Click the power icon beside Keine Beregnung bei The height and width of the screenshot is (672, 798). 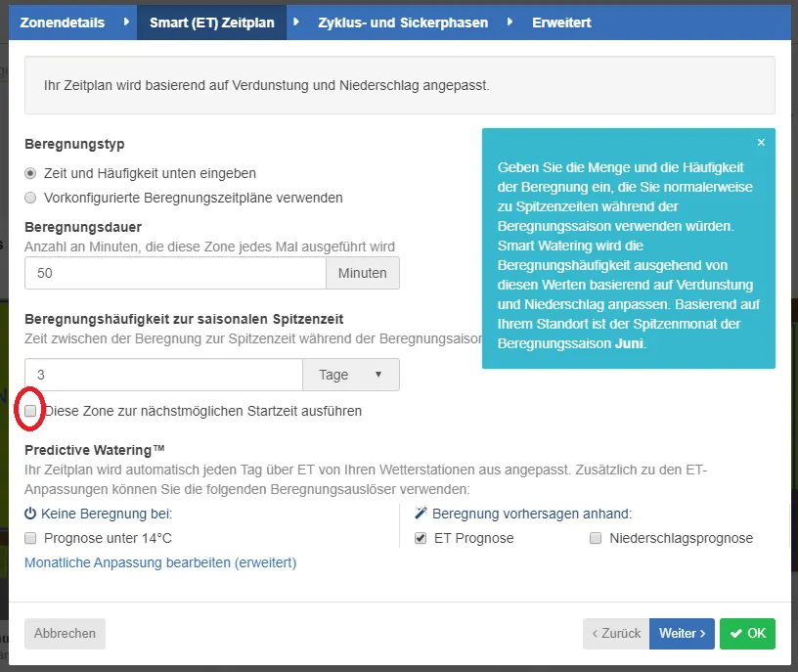click(30, 513)
